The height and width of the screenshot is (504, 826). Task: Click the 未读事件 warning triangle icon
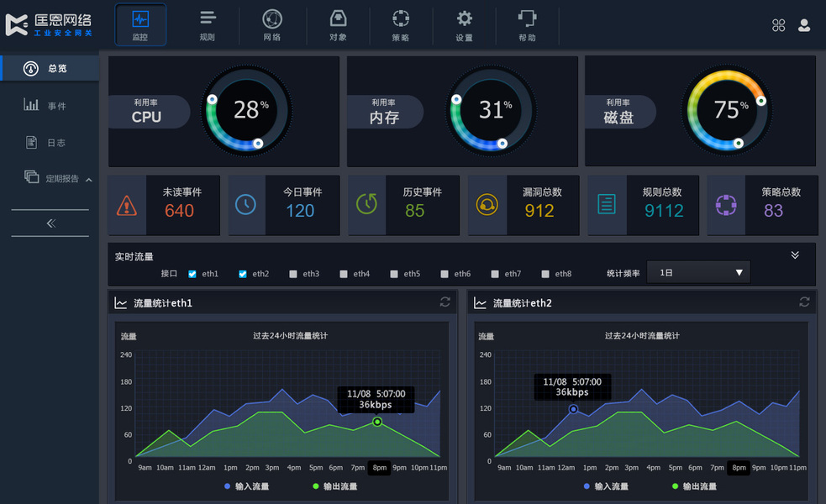pos(126,206)
